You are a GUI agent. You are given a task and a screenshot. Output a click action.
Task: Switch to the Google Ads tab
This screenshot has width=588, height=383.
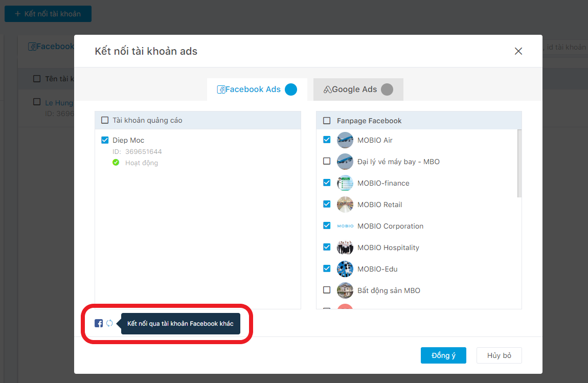(x=358, y=89)
